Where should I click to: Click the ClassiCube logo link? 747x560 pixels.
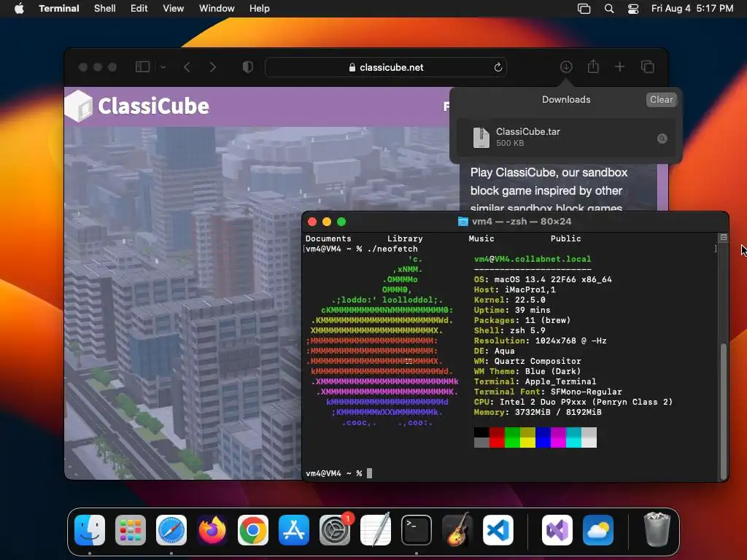point(137,106)
